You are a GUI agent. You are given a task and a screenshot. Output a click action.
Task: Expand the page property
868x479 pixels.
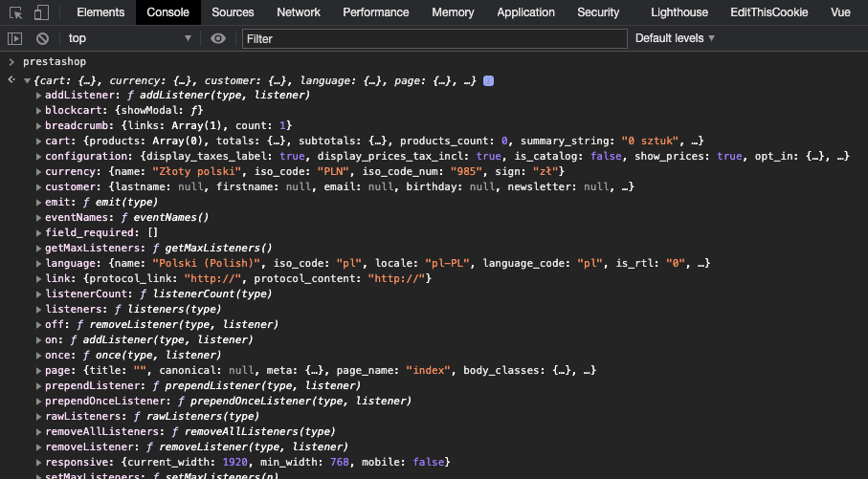click(x=38, y=371)
